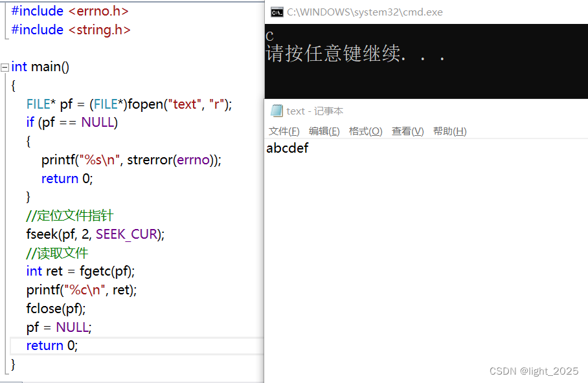Click the 'text - 记事本' window title

[x=315, y=111]
